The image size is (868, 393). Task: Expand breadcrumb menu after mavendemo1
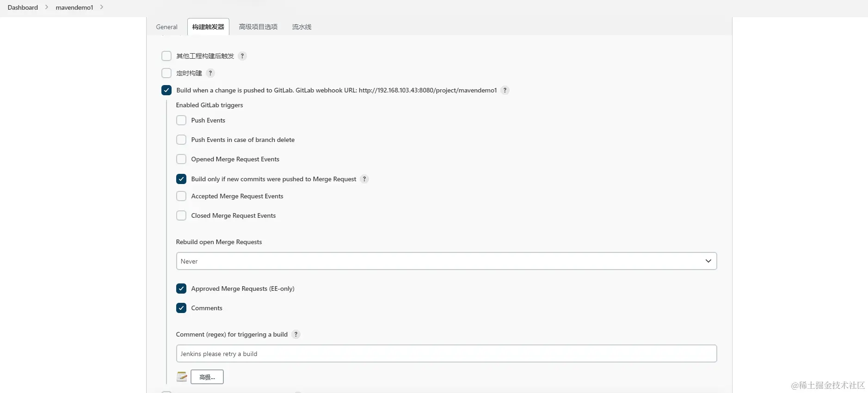102,7
